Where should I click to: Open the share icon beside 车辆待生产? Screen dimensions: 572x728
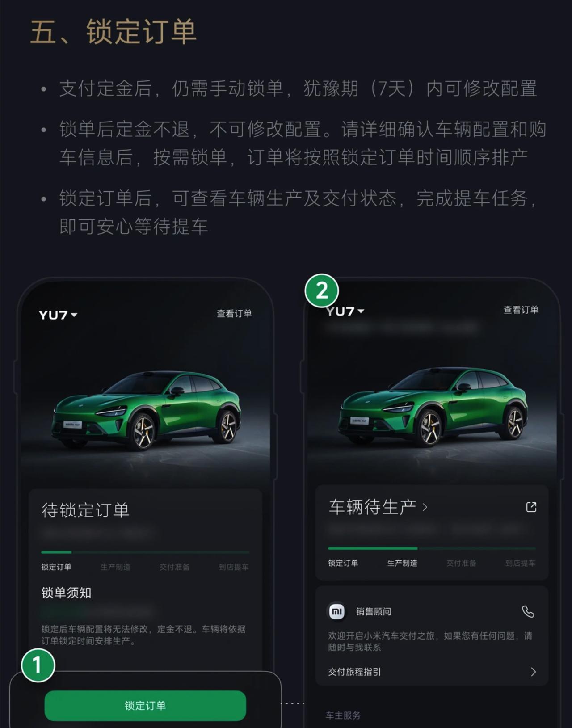531,507
